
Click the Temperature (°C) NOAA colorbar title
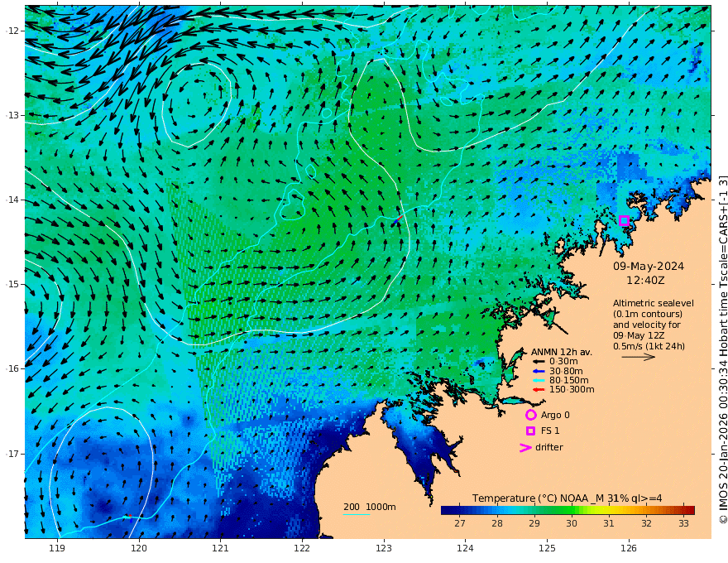567,498
